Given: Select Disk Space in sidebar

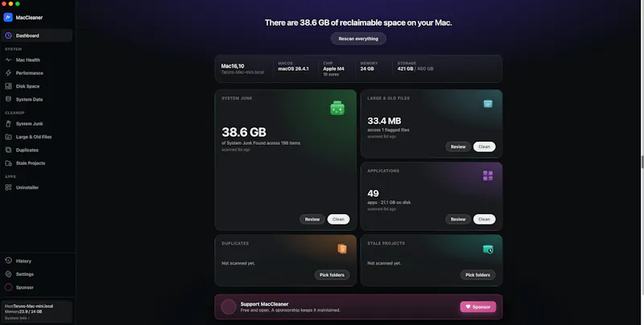Looking at the screenshot, I should coord(36,86).
